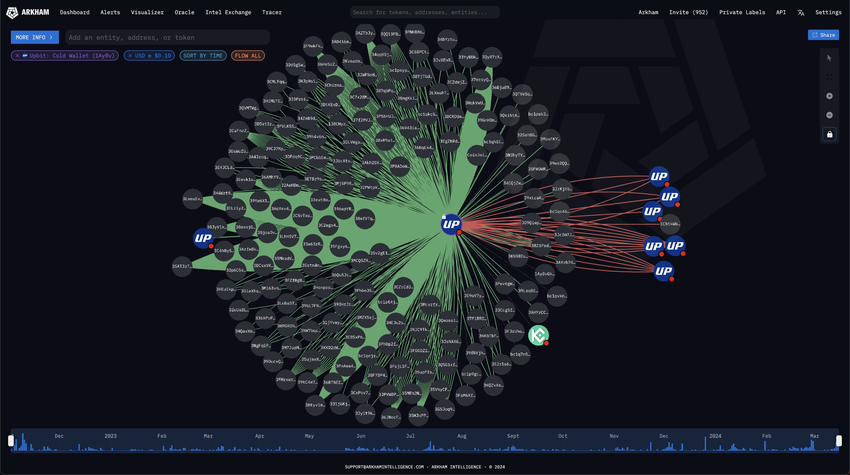This screenshot has height=475, width=850.
Task: Select the central Upbit node with lock
Action: [451, 224]
